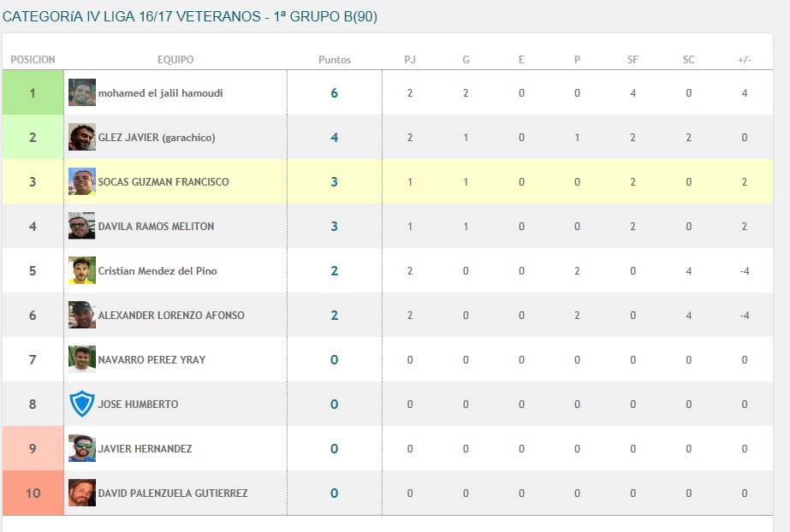
Task: Select position 5 cell
Action: click(x=33, y=271)
